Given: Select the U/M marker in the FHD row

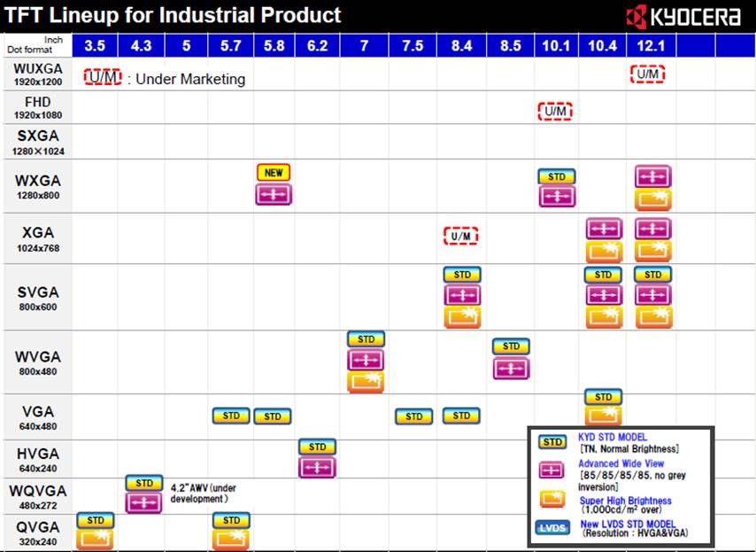Looking at the screenshot, I should (x=555, y=111).
